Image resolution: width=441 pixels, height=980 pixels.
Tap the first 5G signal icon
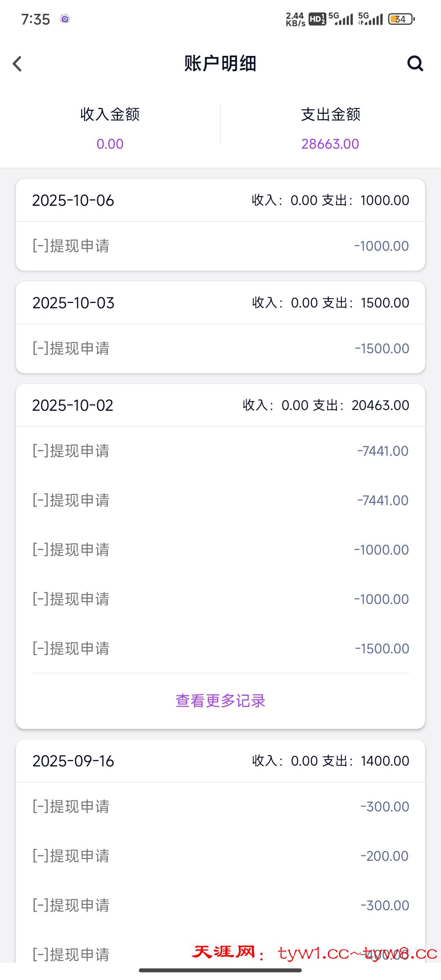coord(341,19)
